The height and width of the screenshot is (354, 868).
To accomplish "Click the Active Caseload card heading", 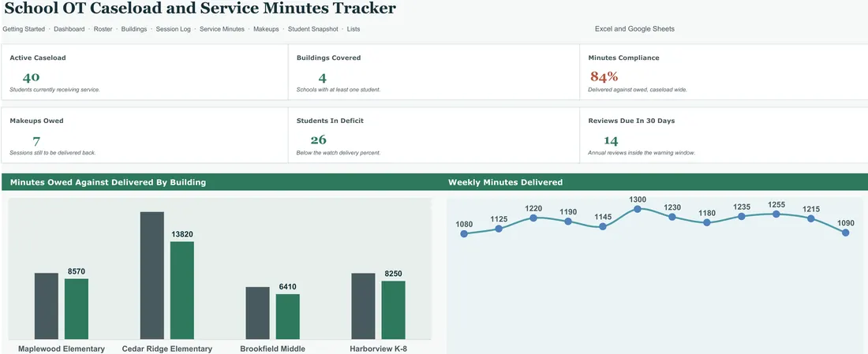I will (38, 58).
